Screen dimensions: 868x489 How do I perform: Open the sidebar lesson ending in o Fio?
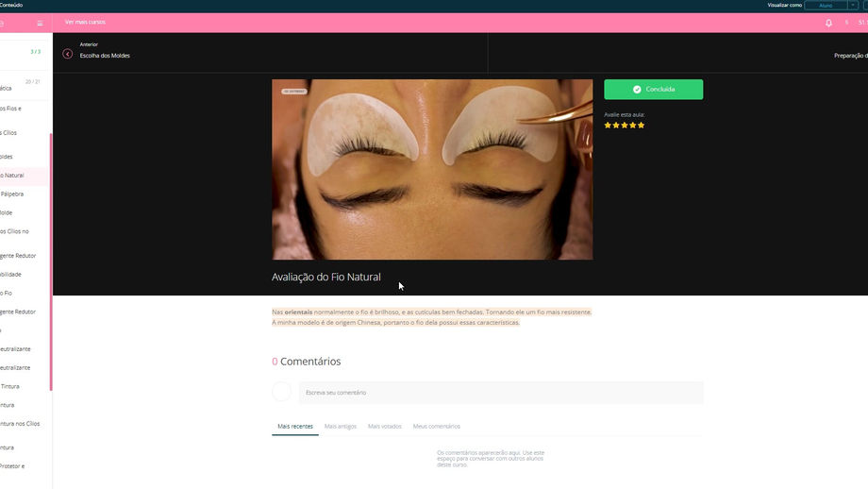click(x=6, y=294)
